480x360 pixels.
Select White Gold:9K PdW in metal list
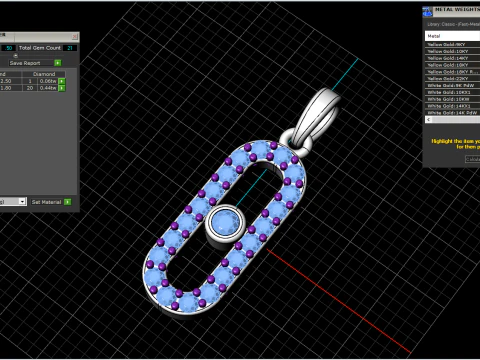pyautogui.click(x=452, y=85)
